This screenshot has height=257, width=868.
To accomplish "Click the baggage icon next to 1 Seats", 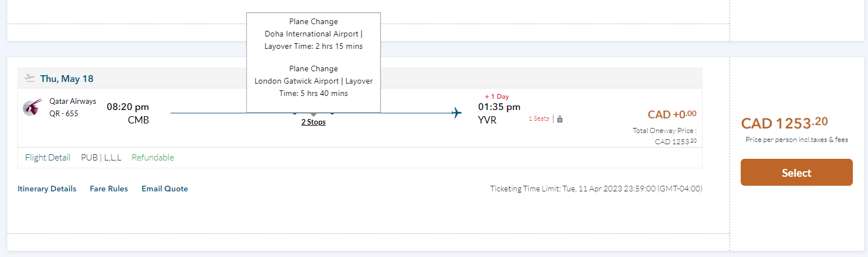I will [560, 119].
